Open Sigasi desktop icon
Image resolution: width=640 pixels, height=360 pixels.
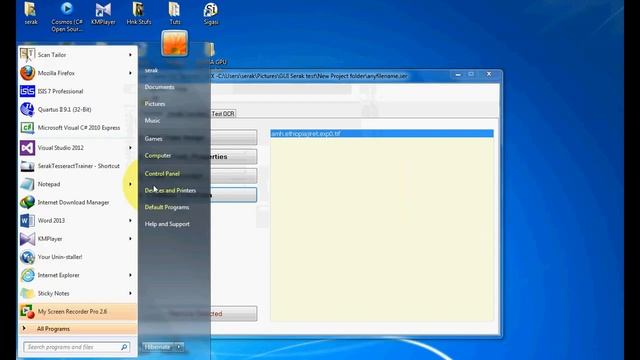pyautogui.click(x=211, y=10)
